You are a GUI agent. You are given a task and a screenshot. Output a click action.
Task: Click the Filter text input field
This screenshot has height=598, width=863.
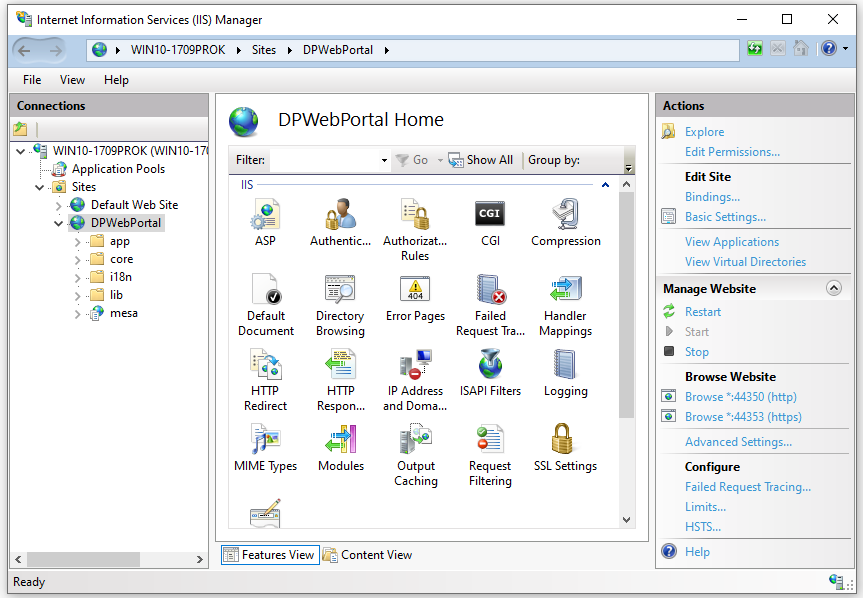[x=325, y=160]
